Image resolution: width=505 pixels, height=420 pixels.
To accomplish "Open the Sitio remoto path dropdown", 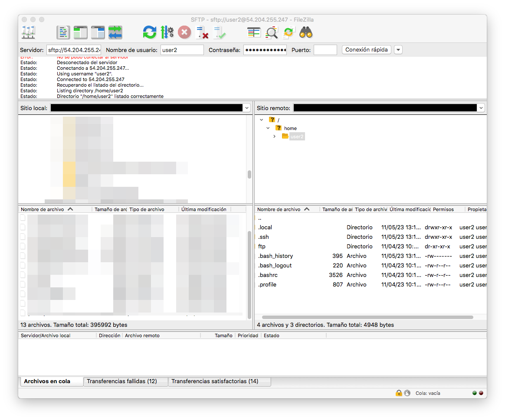I will click(x=480, y=108).
